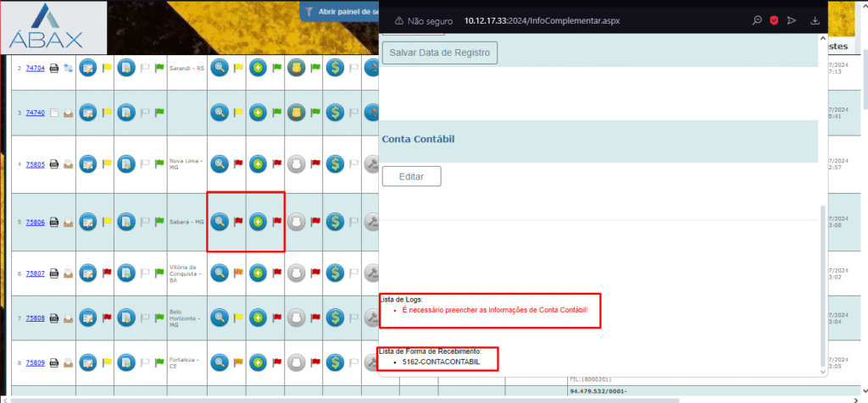
Task: Open record link 74704
Action: click(x=35, y=67)
